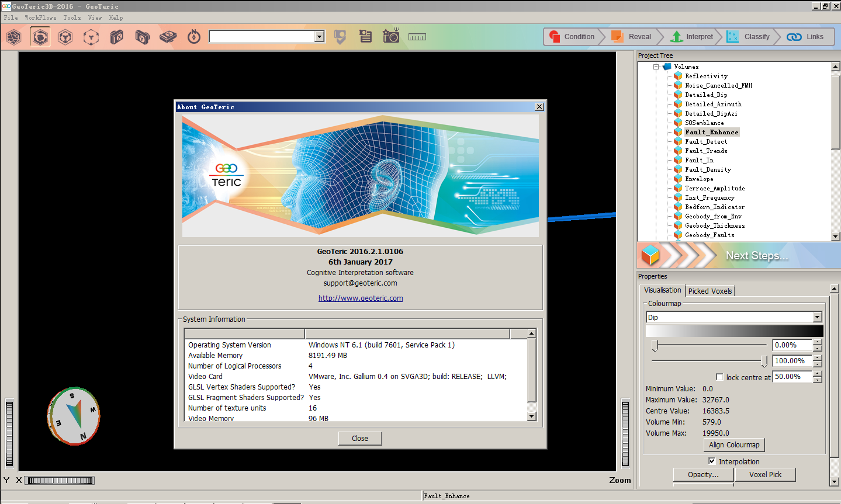Click the ruler measurement icon
Image resolution: width=841 pixels, height=504 pixels.
pyautogui.click(x=417, y=37)
